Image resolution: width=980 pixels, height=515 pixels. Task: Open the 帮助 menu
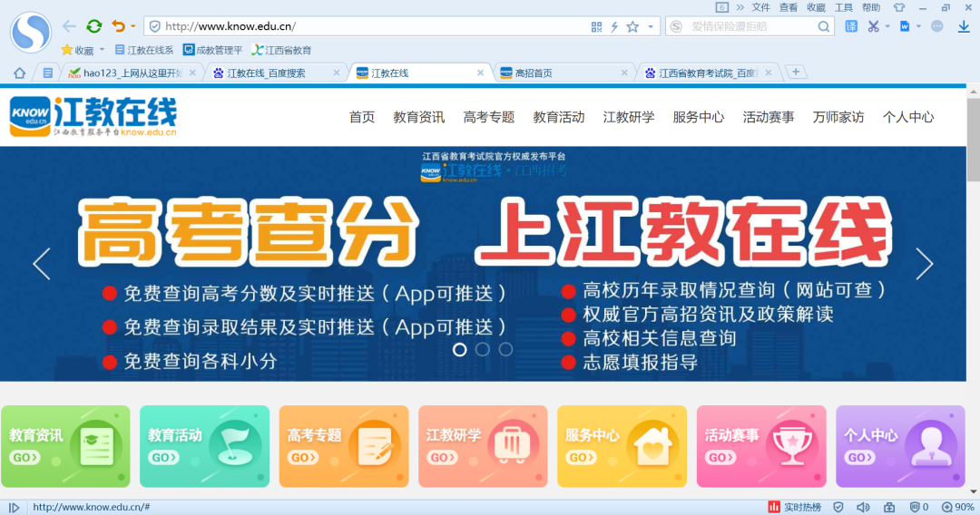coord(870,7)
